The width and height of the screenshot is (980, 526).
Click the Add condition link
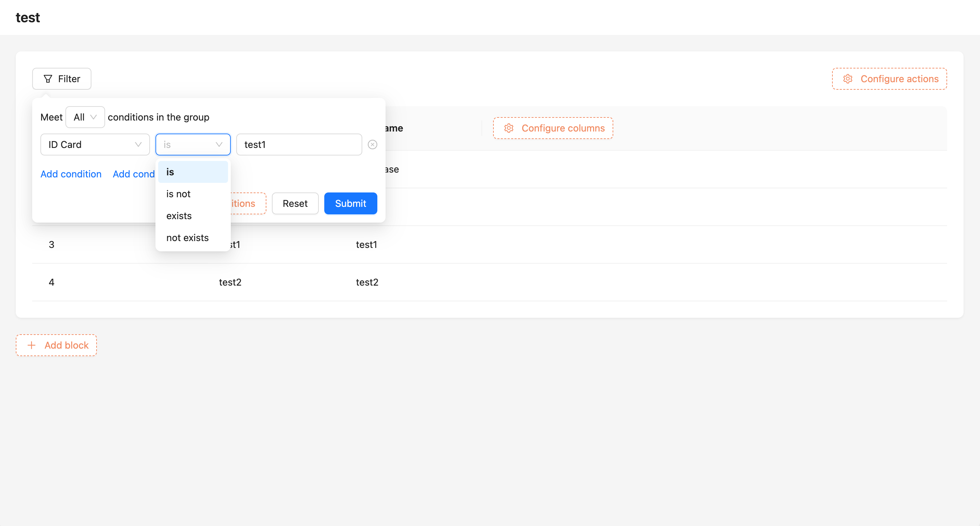coord(71,174)
